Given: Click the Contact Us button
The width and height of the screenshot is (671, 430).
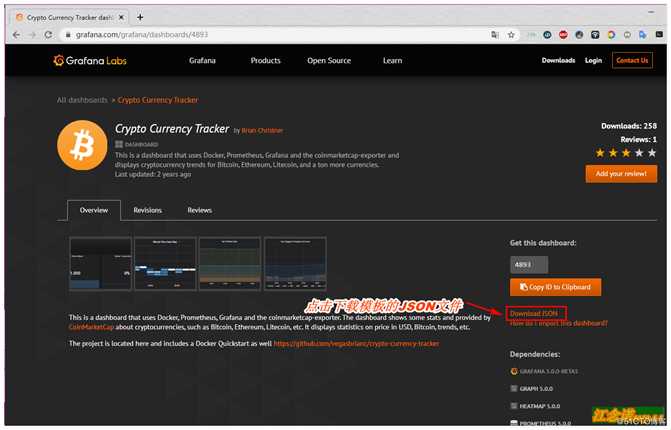Looking at the screenshot, I should pyautogui.click(x=632, y=60).
